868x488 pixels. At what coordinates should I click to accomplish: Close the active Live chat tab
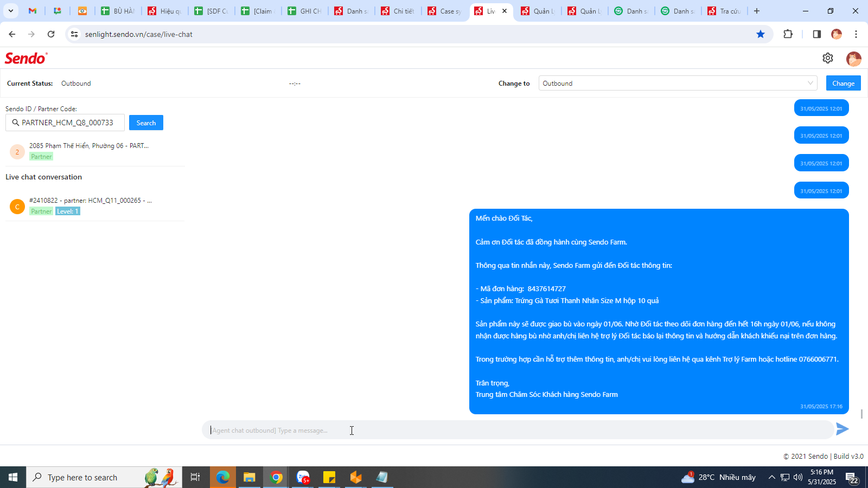pyautogui.click(x=505, y=11)
